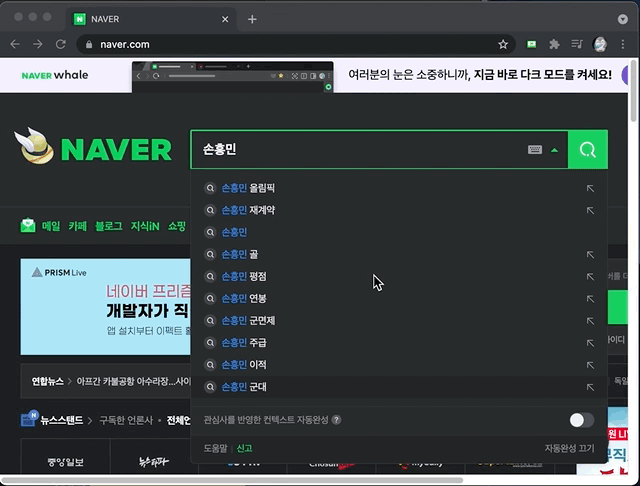Open the 뉴스스탠드 link
Viewport: 640px width, 486px height.
pos(61,420)
